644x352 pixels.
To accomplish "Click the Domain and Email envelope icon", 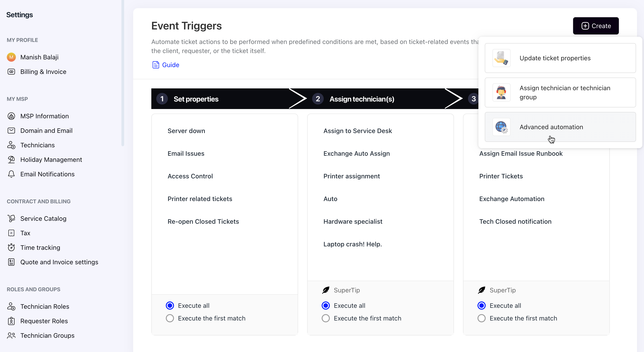I will coord(11,131).
